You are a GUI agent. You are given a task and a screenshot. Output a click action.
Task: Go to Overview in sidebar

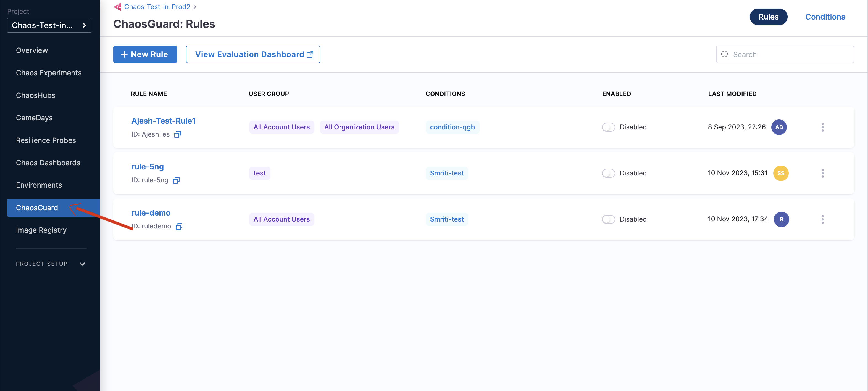32,50
